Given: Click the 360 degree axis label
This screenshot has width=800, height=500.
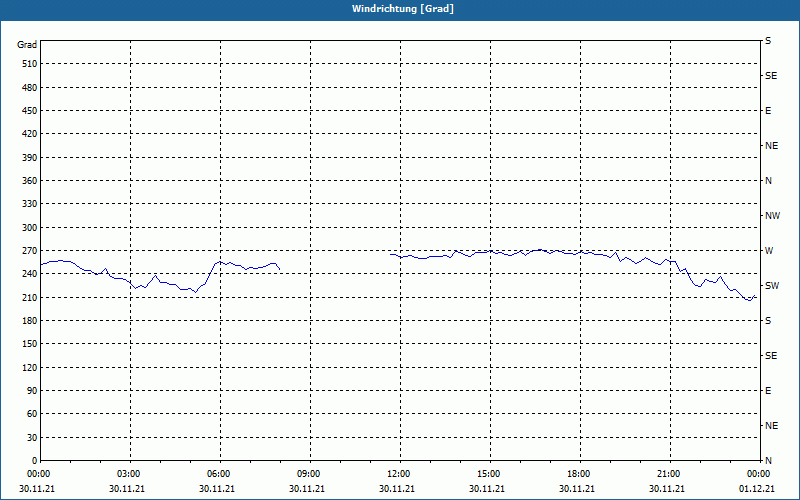Looking at the screenshot, I should point(30,181).
